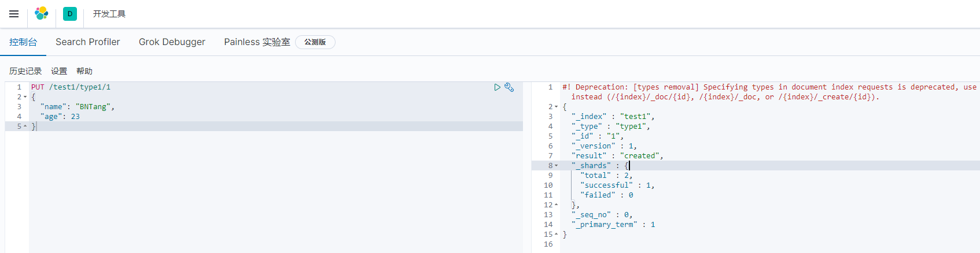Click the Elastic logo icon
This screenshot has width=980, height=253.
[x=42, y=14]
